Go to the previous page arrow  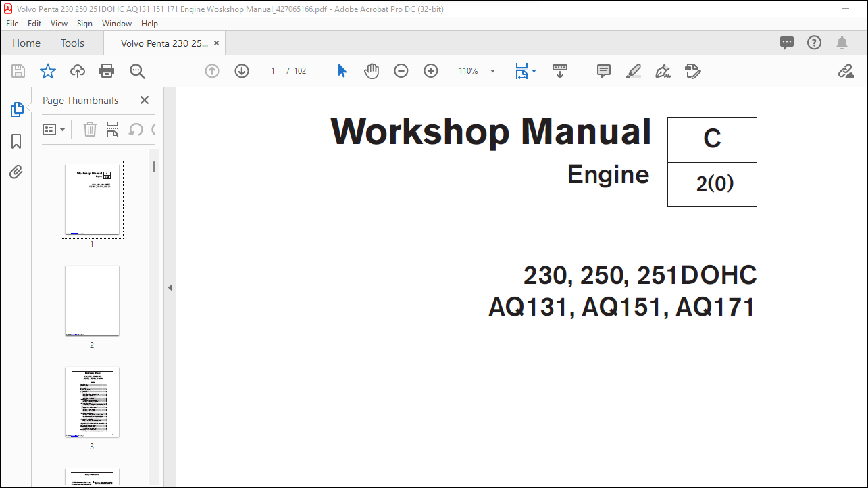[x=212, y=71]
